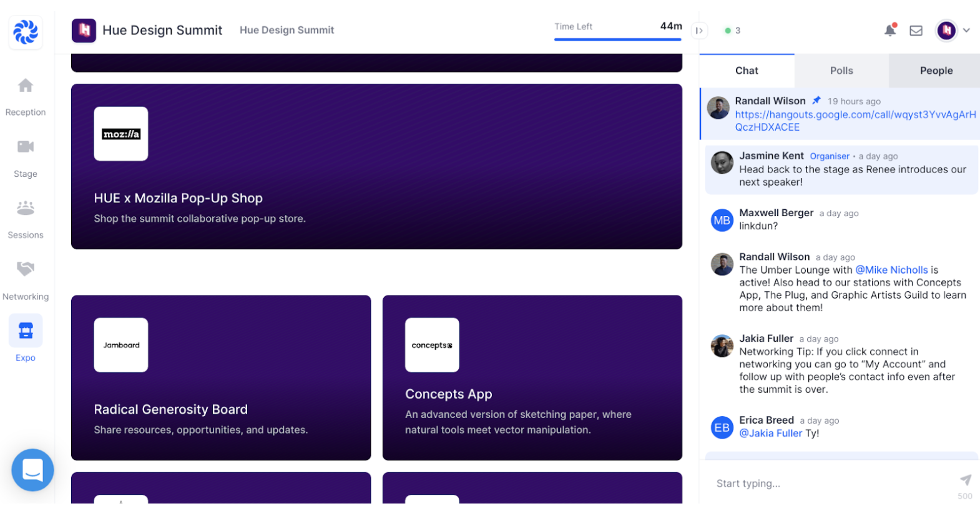
Task: Click Jasmine Kent's Organiser label
Action: [x=830, y=156]
